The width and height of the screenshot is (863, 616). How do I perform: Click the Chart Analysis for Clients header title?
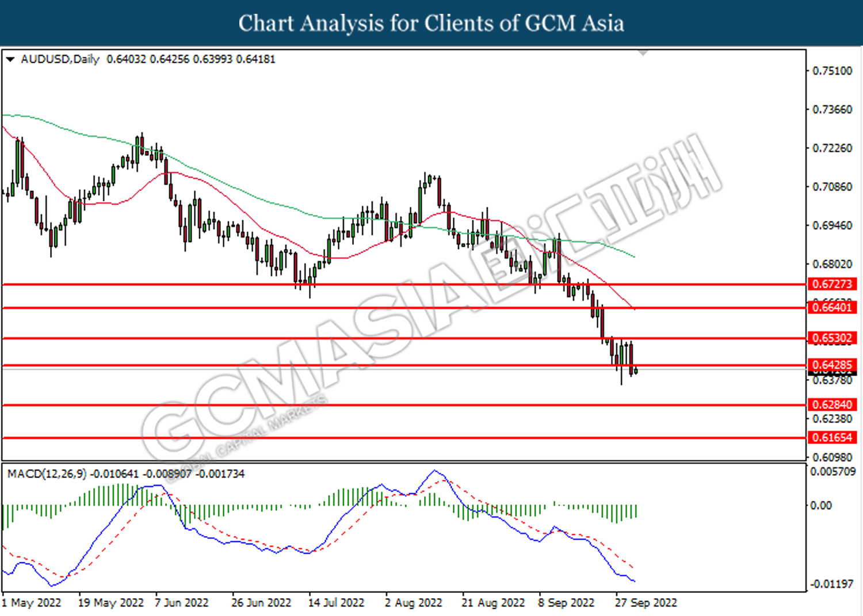(431, 23)
